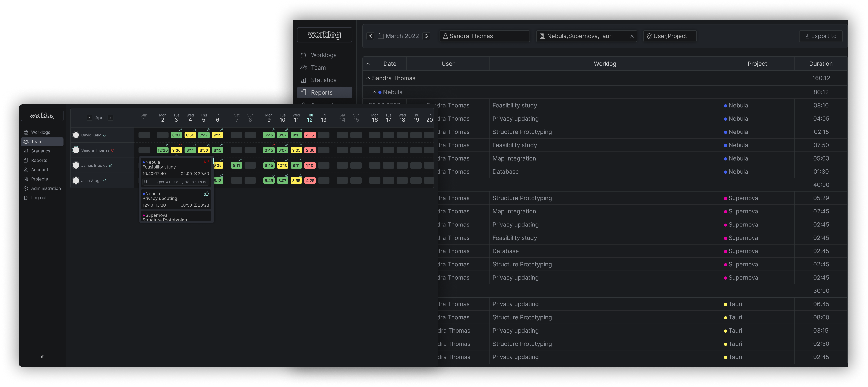
Task: Go to previous month before April
Action: pos(89,118)
